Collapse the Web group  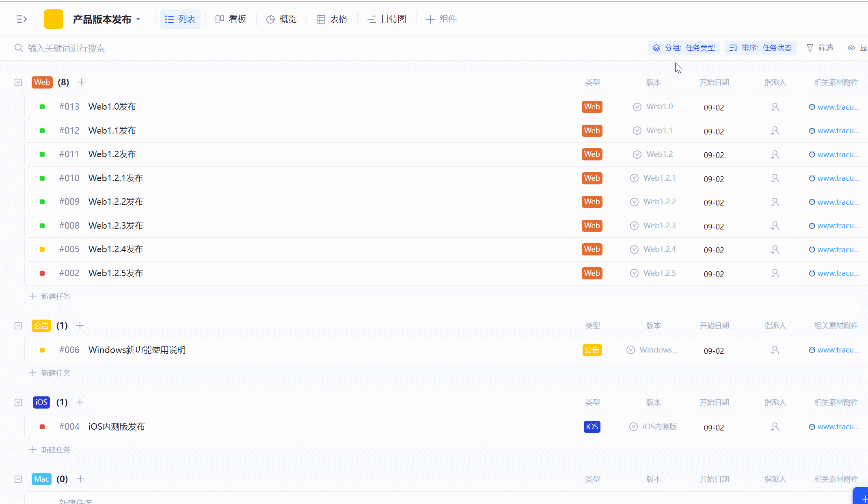[x=18, y=82]
